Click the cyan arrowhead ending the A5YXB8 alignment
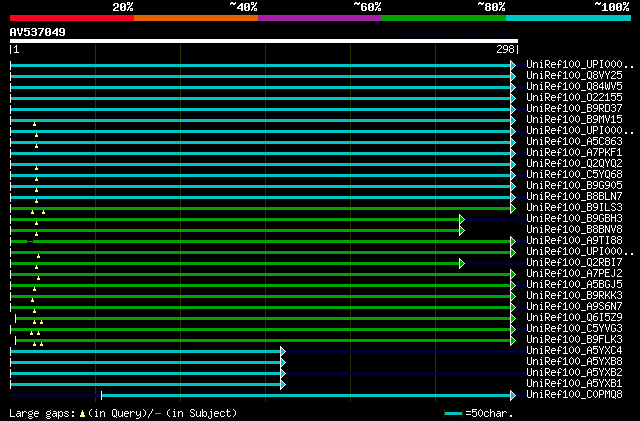Screen dimensions: 640x421 click(283, 363)
